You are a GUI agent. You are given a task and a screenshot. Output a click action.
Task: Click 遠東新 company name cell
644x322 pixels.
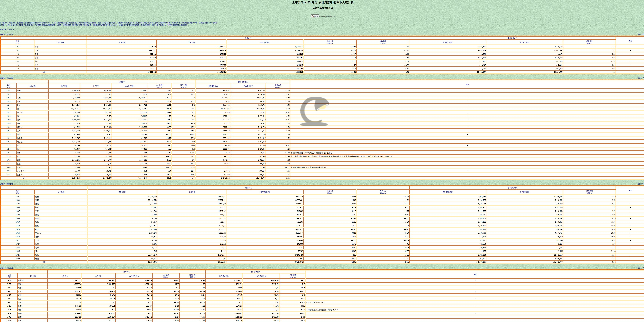(20, 280)
